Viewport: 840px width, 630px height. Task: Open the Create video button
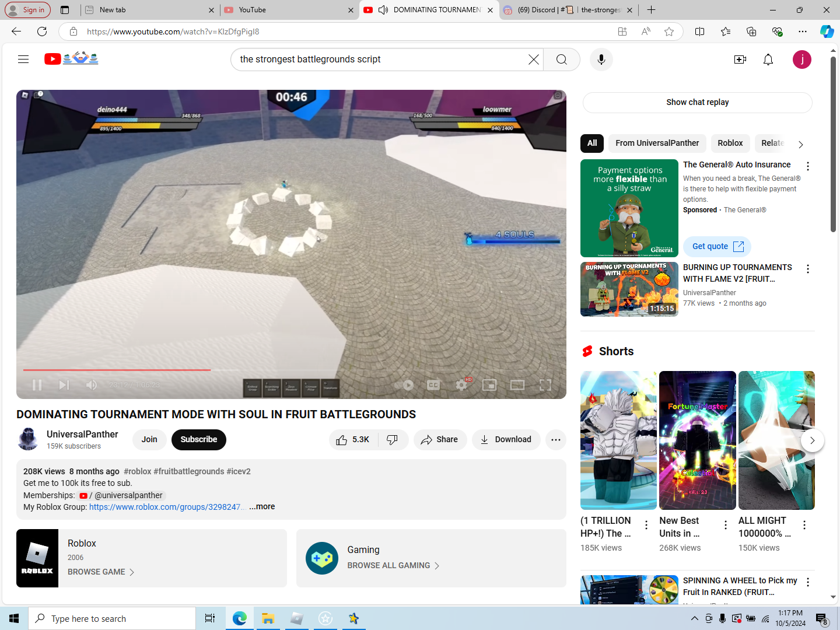click(x=740, y=60)
